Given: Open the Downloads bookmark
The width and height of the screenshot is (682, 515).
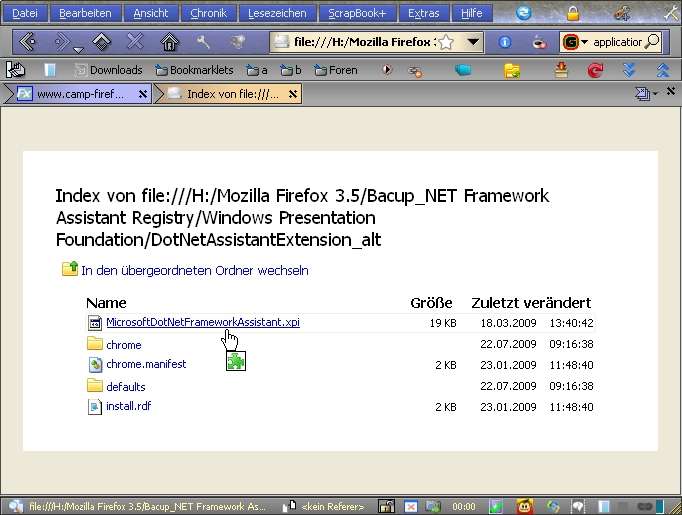Looking at the screenshot, I should point(109,70).
